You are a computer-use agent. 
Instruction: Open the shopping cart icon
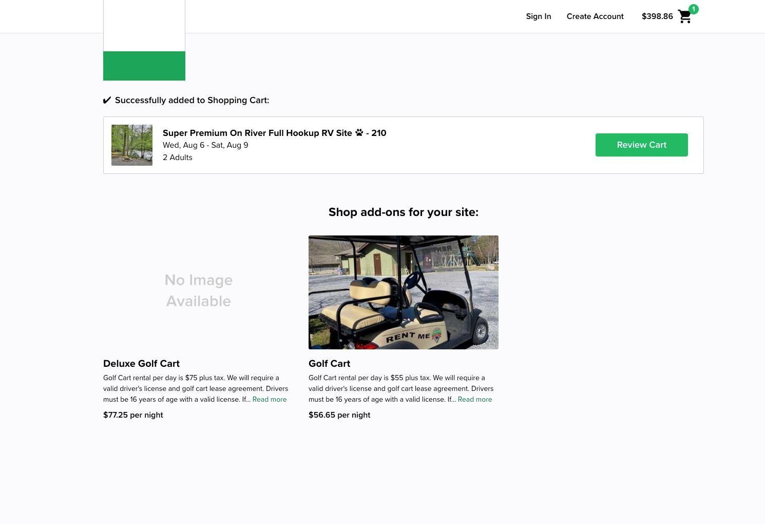pos(684,16)
